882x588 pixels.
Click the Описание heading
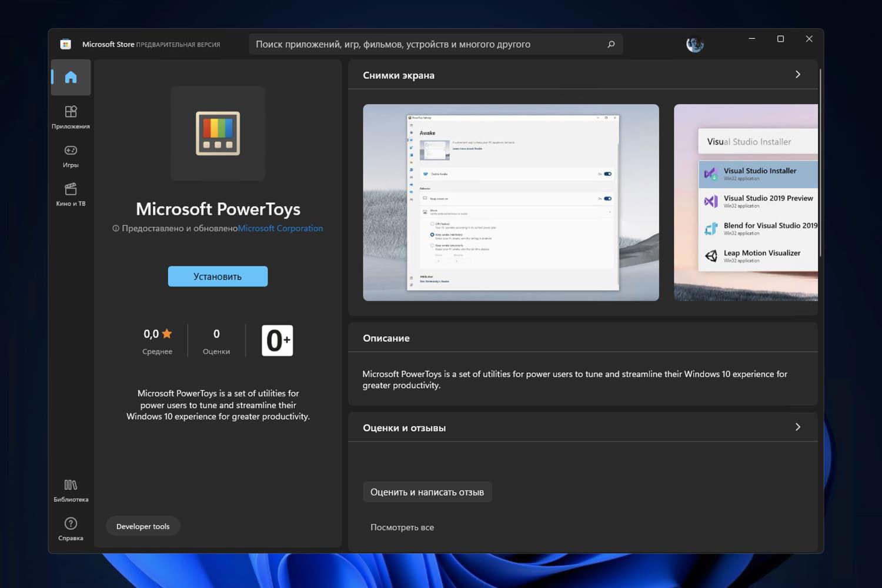pyautogui.click(x=386, y=338)
